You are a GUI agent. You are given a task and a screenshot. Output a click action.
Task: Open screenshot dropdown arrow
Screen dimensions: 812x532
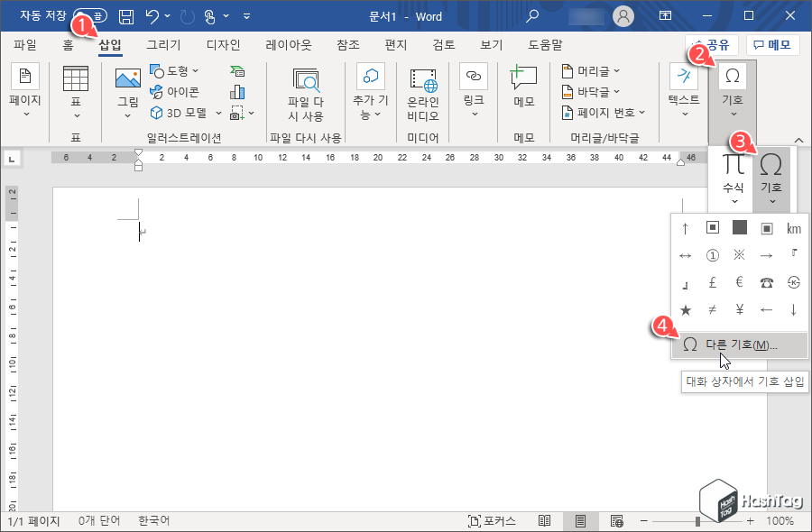pyautogui.click(x=251, y=113)
